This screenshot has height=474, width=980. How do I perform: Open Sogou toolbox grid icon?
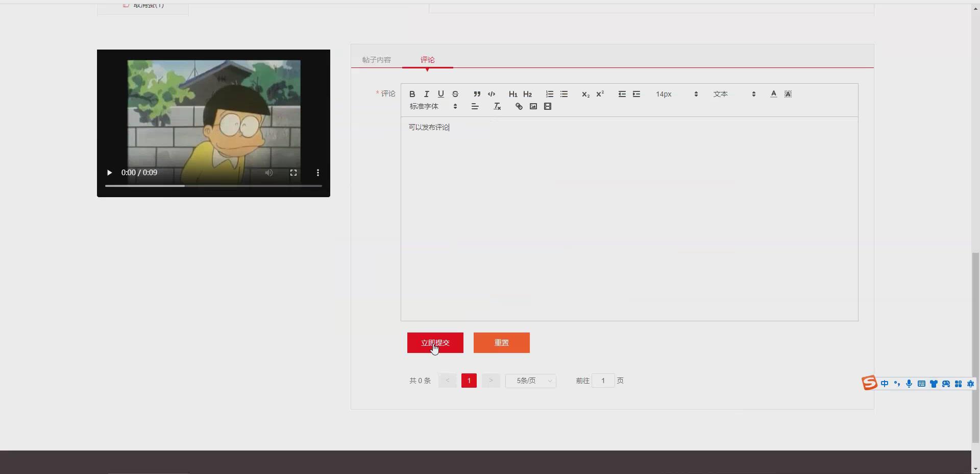coord(958,384)
